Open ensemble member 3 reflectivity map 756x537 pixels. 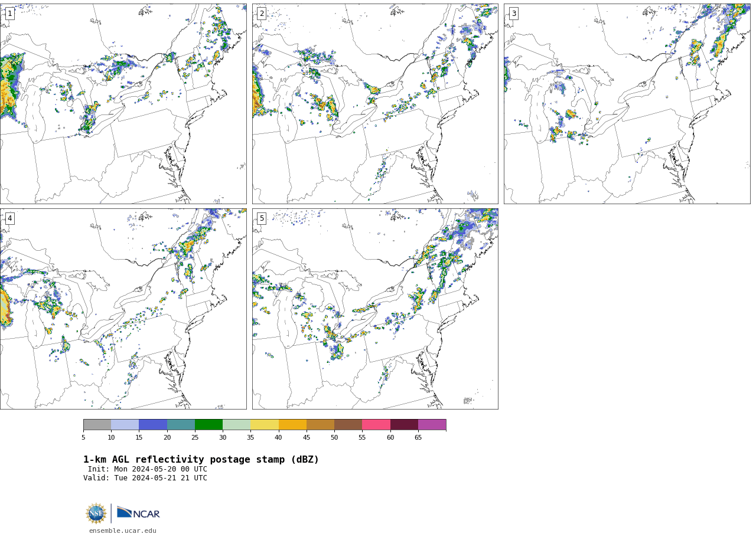pos(627,104)
